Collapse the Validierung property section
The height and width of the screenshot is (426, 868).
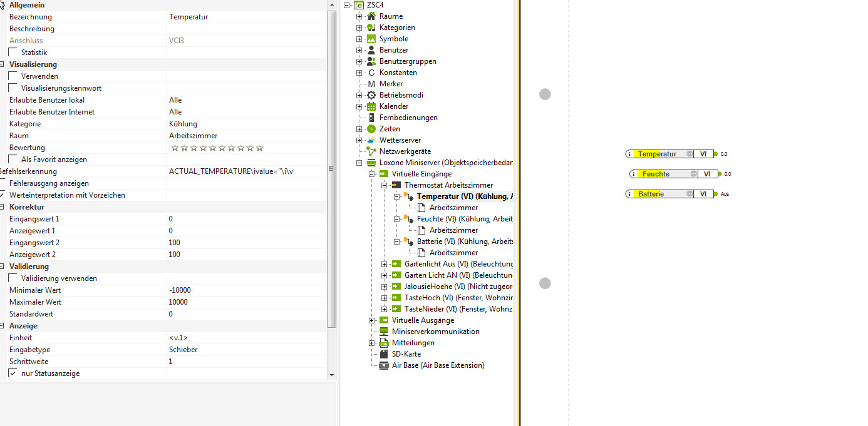3,266
